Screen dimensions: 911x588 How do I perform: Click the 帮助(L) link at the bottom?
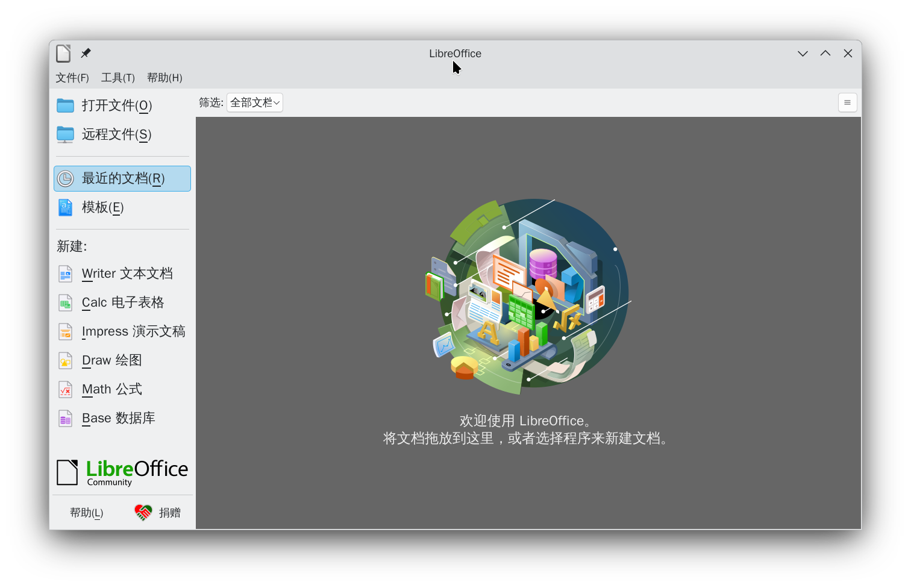(86, 513)
